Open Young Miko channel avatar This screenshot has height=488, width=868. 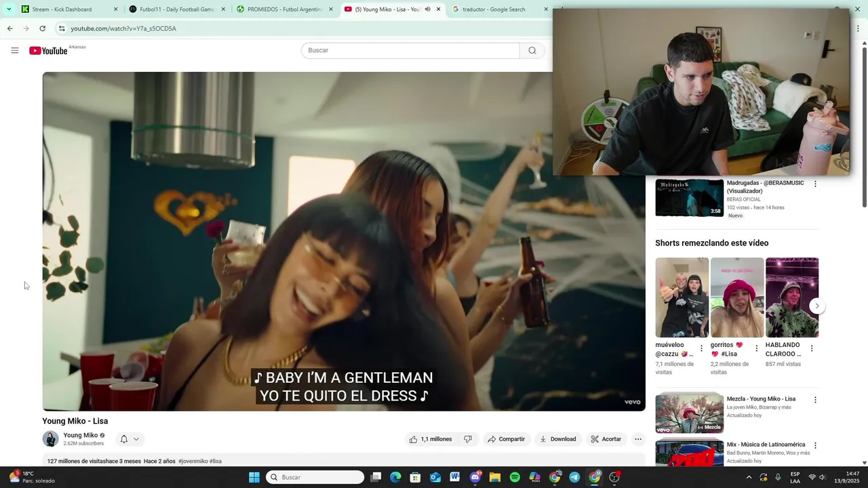click(x=51, y=439)
